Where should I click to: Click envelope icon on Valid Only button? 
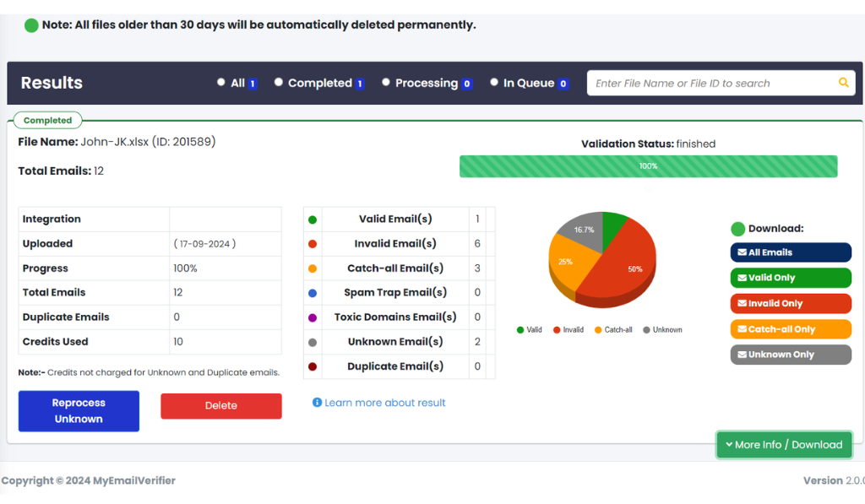742,278
